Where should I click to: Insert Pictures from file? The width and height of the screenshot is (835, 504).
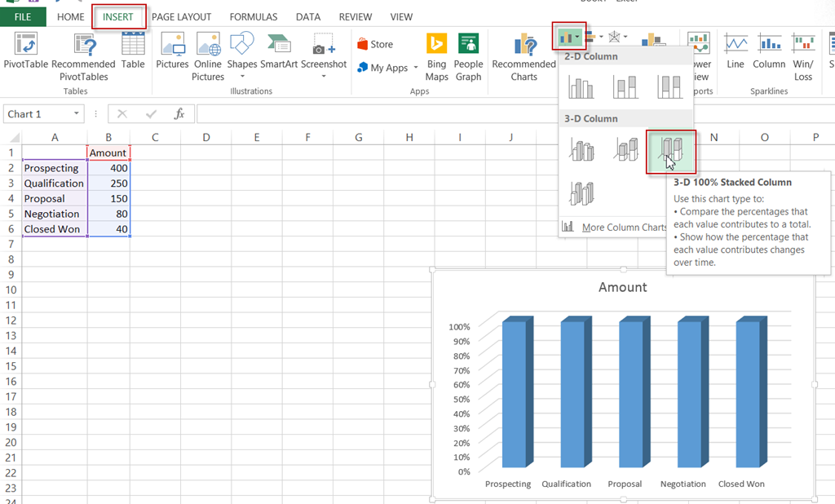pos(172,51)
